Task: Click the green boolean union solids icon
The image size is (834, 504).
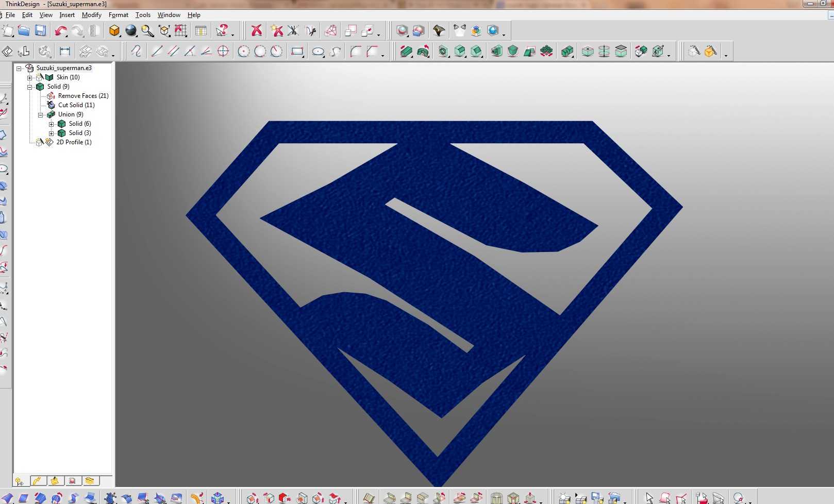Action: pos(567,51)
